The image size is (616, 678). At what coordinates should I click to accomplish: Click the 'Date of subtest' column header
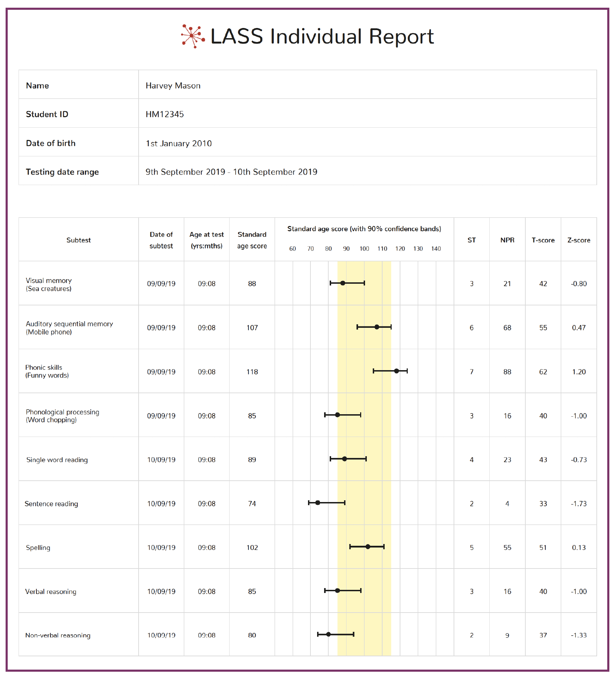[x=161, y=240]
